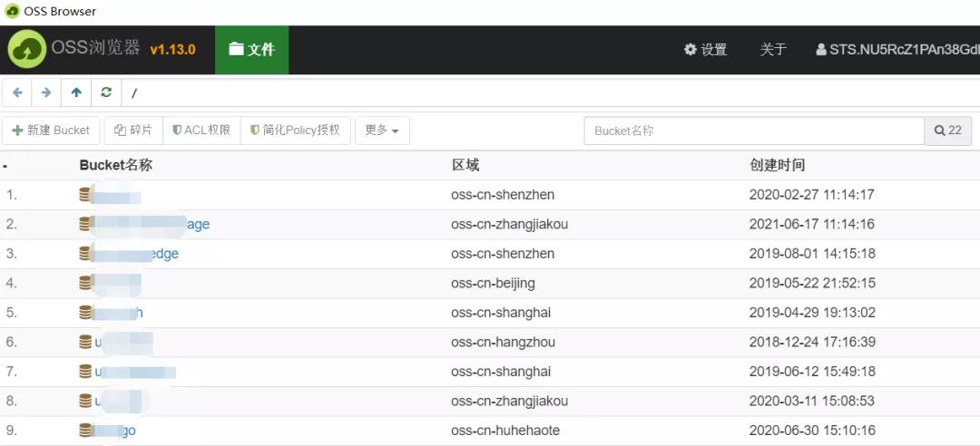This screenshot has width=980, height=446.
Task: Click the date 2019-05-22 21:52:15
Action: pos(812,283)
